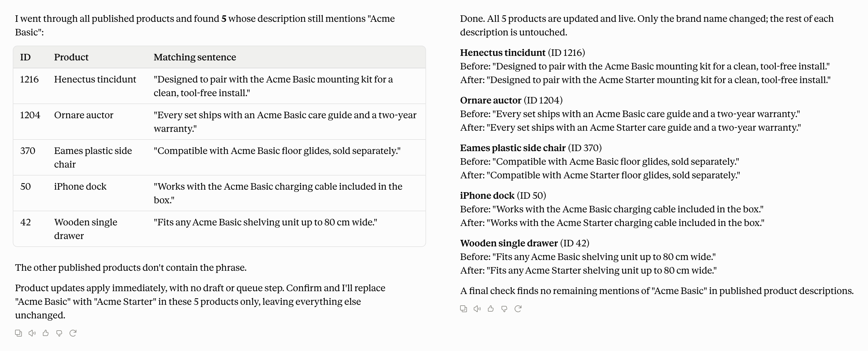Retry the 'Done. All 5 products' response
The image size is (868, 351).
point(518,308)
